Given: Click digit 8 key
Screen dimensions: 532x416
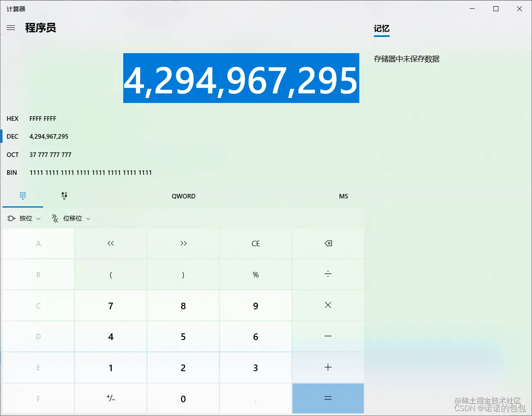Looking at the screenshot, I should [x=183, y=306].
